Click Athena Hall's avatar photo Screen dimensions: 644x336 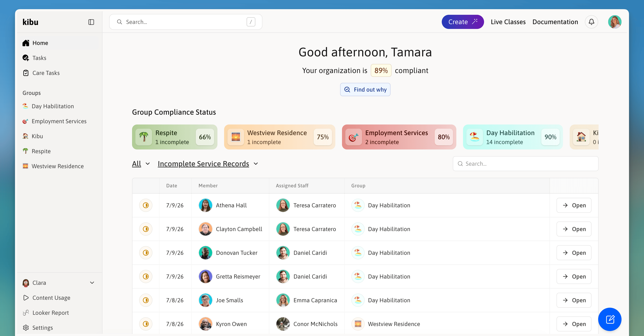[x=206, y=205]
